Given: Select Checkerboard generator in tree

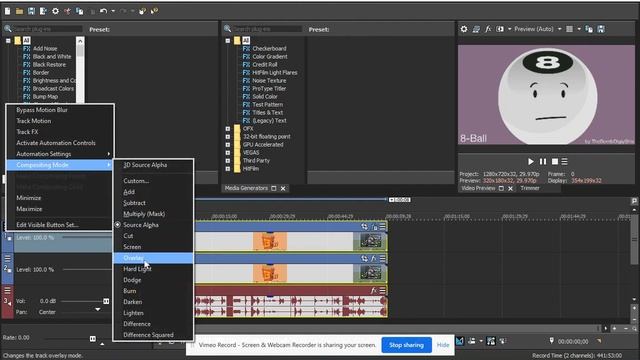Looking at the screenshot, I should click(269, 49).
